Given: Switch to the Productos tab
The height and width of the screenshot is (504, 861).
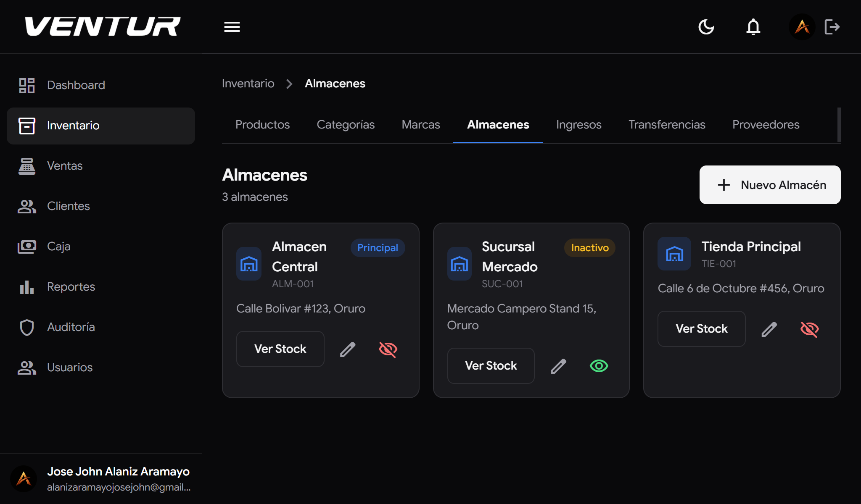Looking at the screenshot, I should click(x=262, y=125).
